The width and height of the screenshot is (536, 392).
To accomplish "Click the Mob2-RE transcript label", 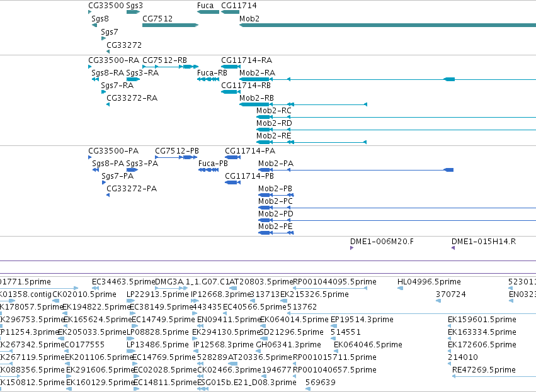I will pos(274,136).
